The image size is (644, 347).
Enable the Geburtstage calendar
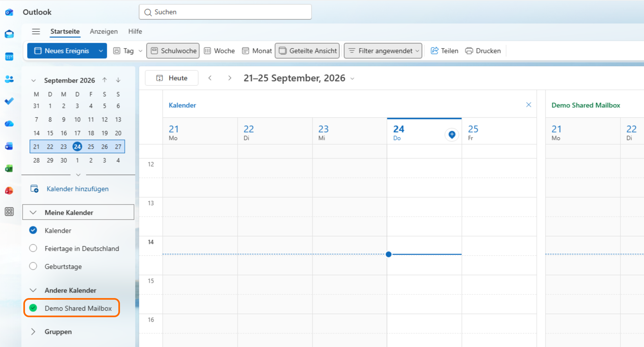click(x=33, y=266)
